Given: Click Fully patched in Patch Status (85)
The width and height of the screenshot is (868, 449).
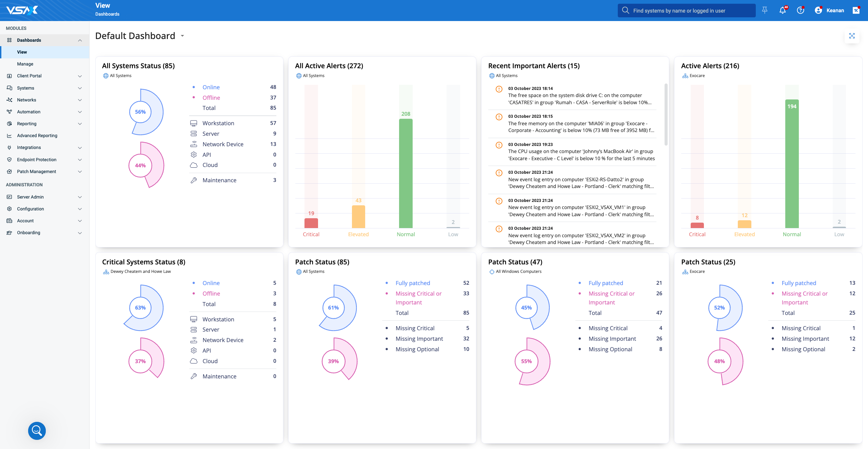Looking at the screenshot, I should click(412, 283).
